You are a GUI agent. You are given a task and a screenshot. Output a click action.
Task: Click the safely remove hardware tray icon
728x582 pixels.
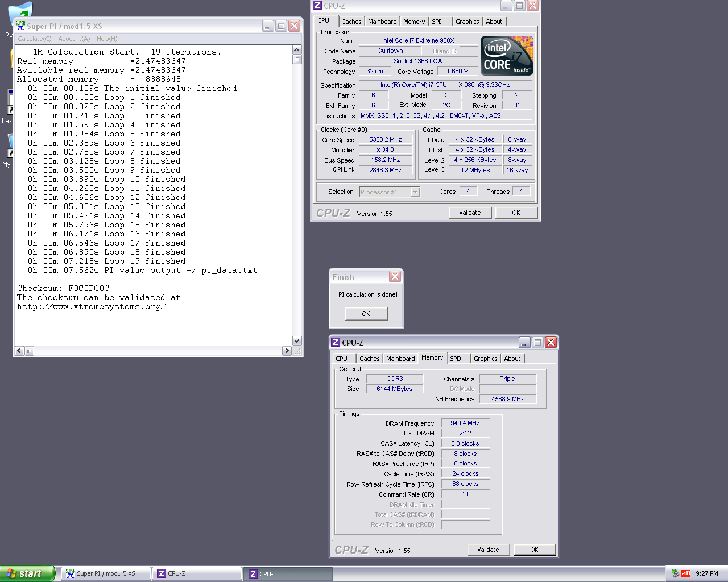675,573
